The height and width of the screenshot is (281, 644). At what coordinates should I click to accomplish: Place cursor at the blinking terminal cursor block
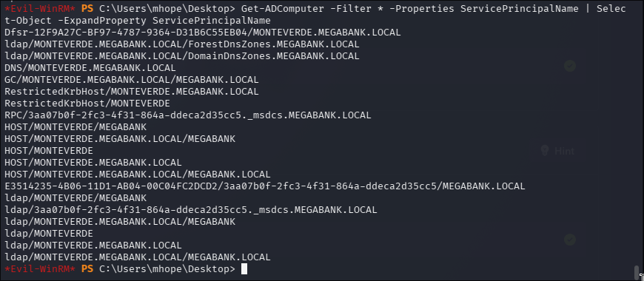(244, 269)
